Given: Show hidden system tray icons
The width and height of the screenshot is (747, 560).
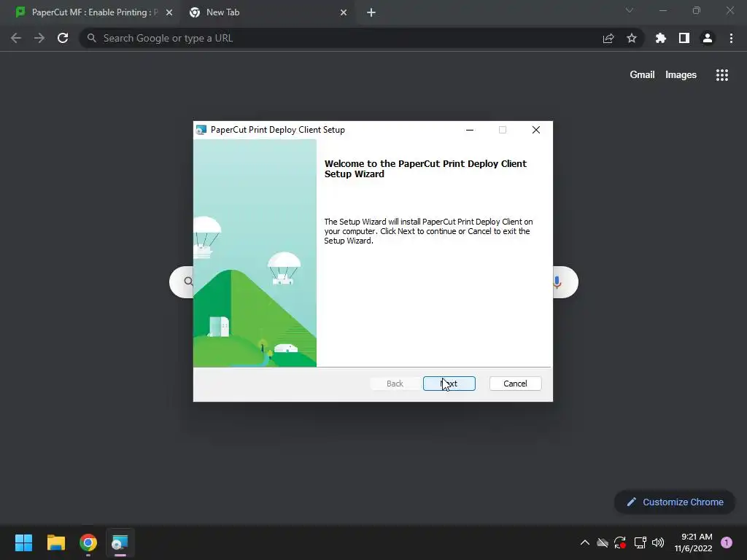Looking at the screenshot, I should click(585, 542).
